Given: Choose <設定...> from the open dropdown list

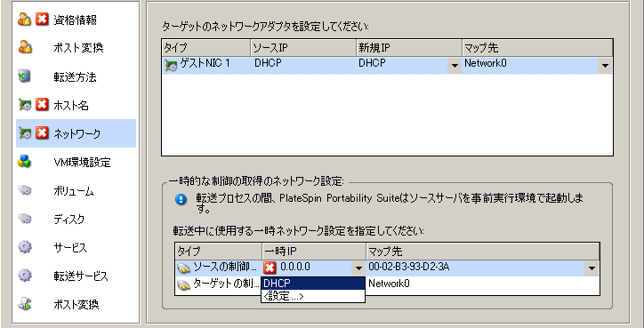Looking at the screenshot, I should pyautogui.click(x=313, y=296).
